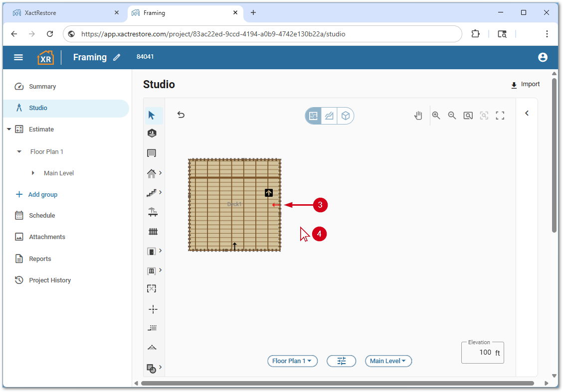Go to Reports in sidebar
This screenshot has width=563, height=392.
coord(40,259)
